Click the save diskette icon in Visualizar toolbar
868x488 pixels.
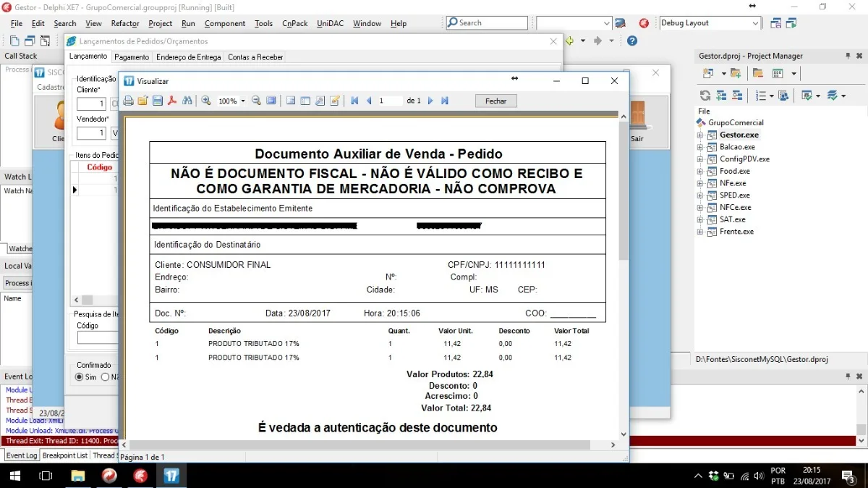tap(157, 101)
